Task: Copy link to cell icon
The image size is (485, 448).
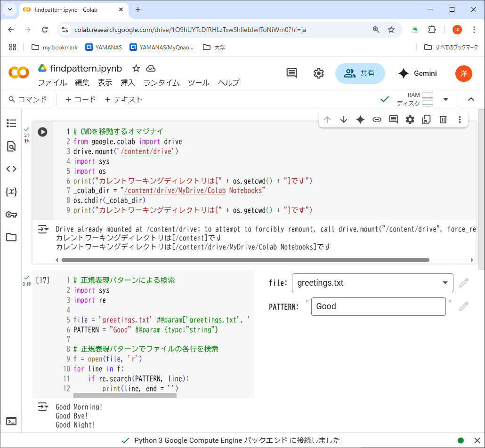Action: pos(377,120)
